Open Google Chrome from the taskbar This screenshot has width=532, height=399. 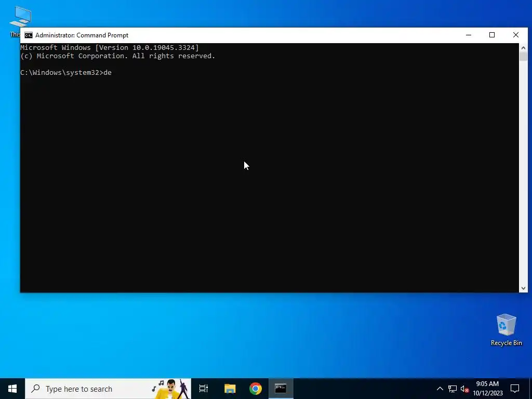pos(256,389)
